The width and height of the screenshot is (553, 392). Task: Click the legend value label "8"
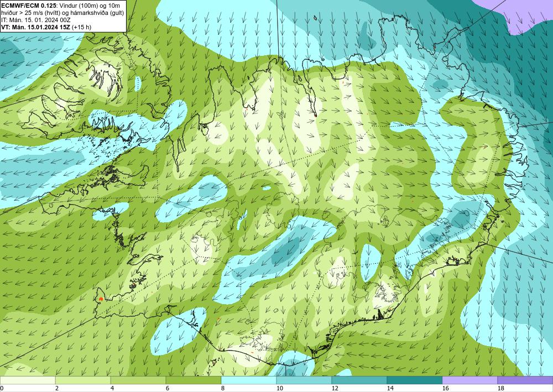click(223, 389)
